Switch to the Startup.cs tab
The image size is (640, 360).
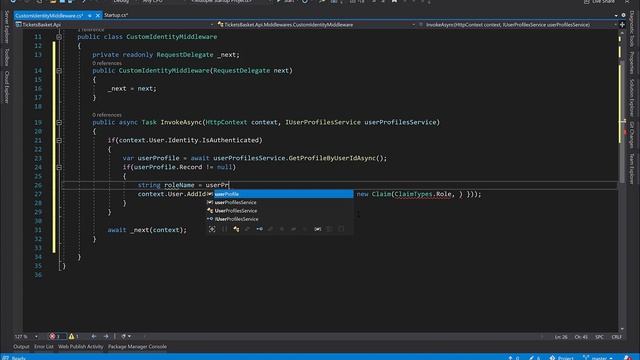(116, 15)
